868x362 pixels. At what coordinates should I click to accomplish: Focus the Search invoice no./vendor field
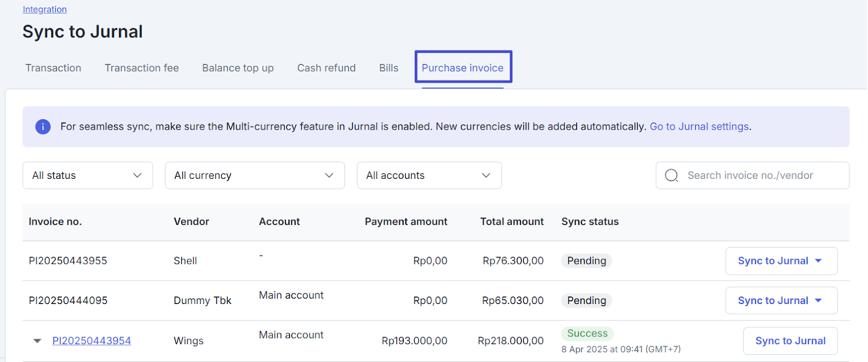pyautogui.click(x=752, y=176)
